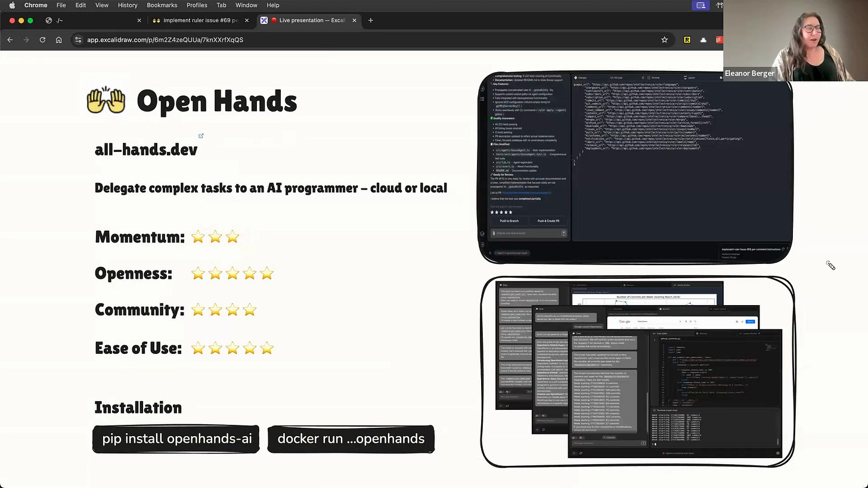Give the agent a five-star rating
This screenshot has height=488, width=868.
point(510,212)
